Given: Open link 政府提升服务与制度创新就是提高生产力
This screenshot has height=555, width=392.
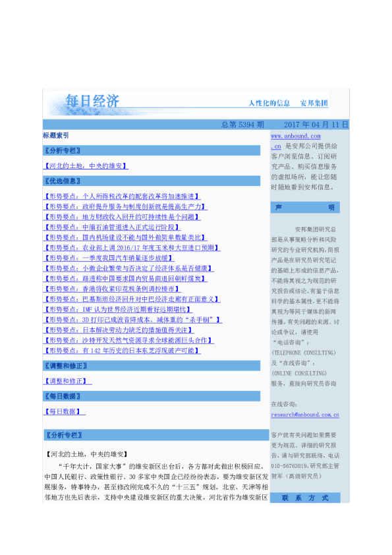Looking at the screenshot, I should point(125,206).
